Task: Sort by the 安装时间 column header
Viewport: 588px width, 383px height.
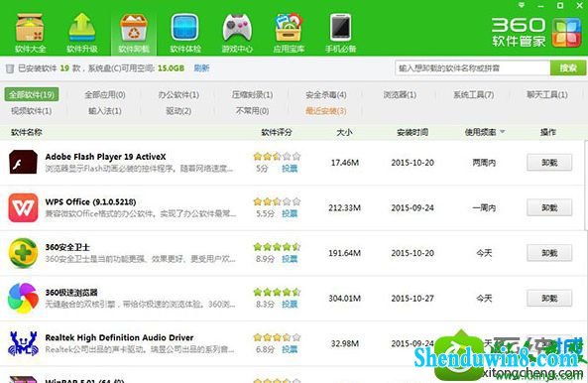Action: (x=412, y=132)
